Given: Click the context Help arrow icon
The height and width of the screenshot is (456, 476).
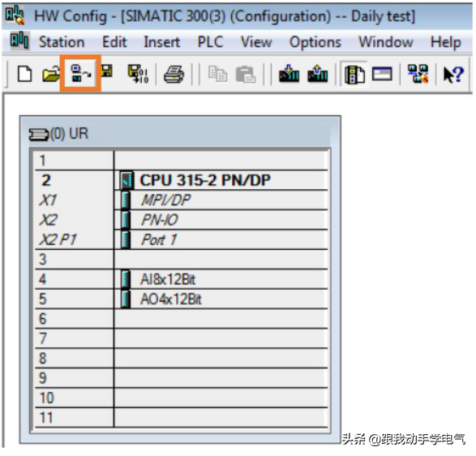Looking at the screenshot, I should tap(453, 75).
